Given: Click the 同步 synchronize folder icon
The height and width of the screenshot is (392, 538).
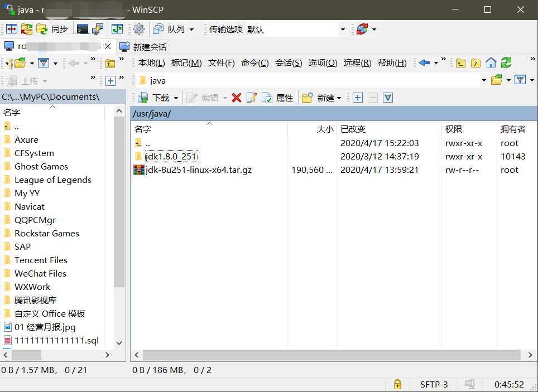Looking at the screenshot, I should [x=42, y=29].
